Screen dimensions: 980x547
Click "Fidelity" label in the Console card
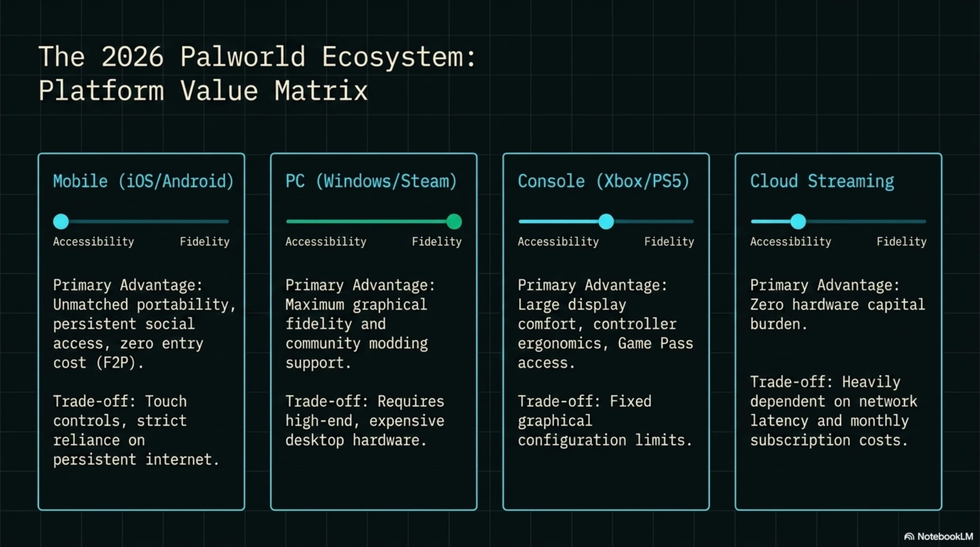(x=669, y=242)
